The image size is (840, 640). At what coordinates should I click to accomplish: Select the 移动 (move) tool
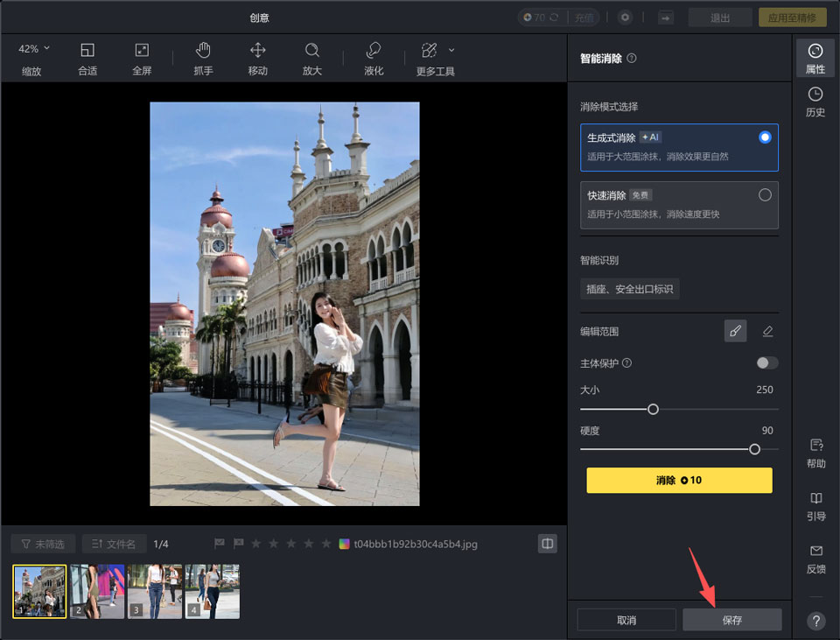pyautogui.click(x=257, y=58)
